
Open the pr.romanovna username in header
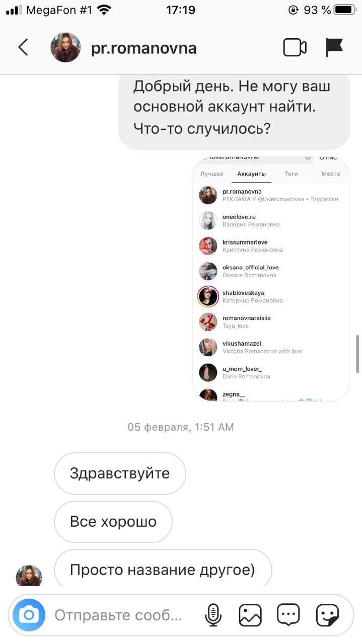(x=144, y=48)
